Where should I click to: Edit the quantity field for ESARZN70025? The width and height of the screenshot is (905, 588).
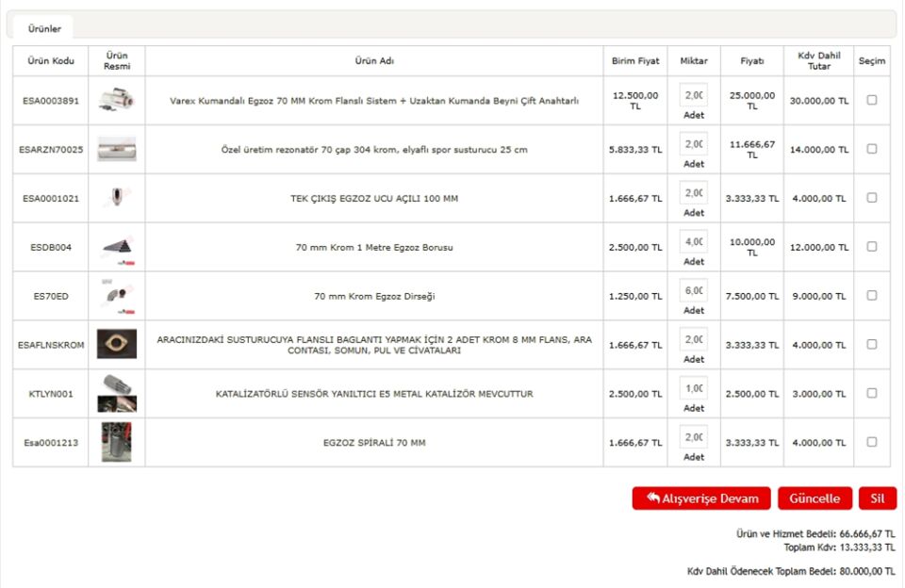693,144
